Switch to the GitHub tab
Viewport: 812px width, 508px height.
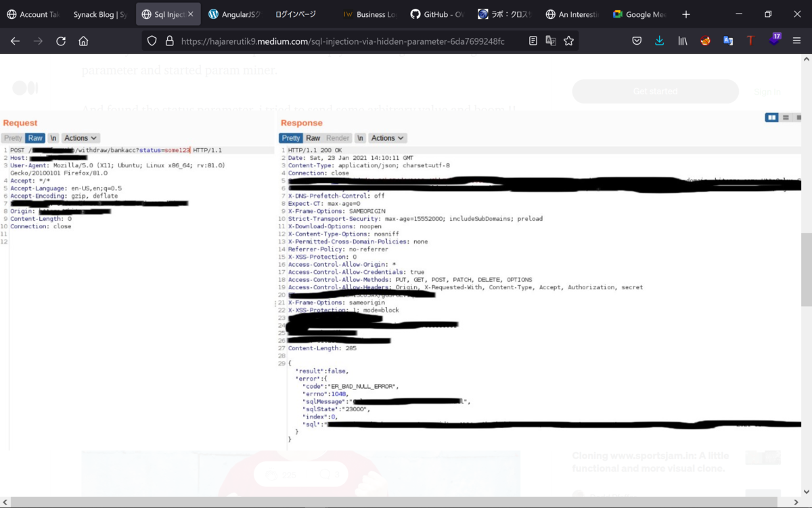tap(436, 14)
